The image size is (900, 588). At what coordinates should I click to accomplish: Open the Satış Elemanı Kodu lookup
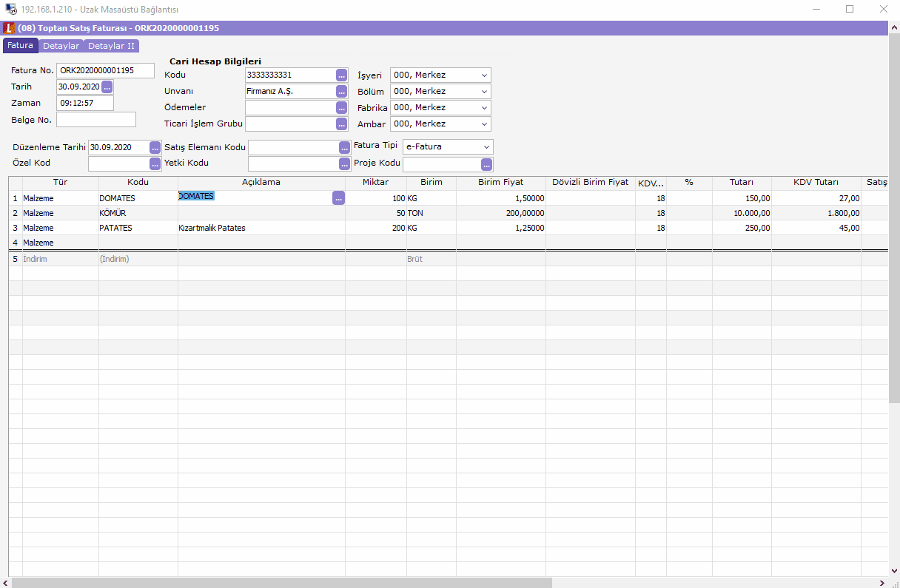pos(344,147)
